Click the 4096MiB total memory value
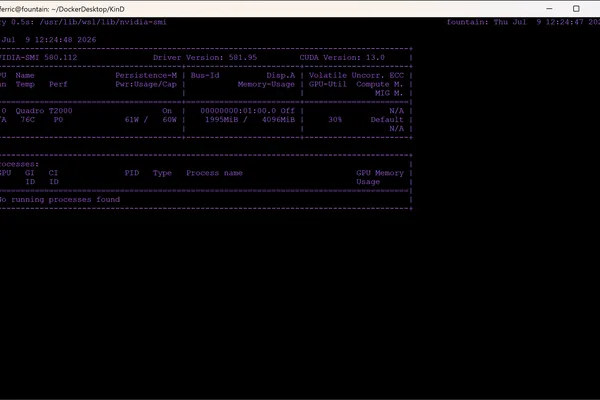This screenshot has width=600, height=400. [x=278, y=119]
